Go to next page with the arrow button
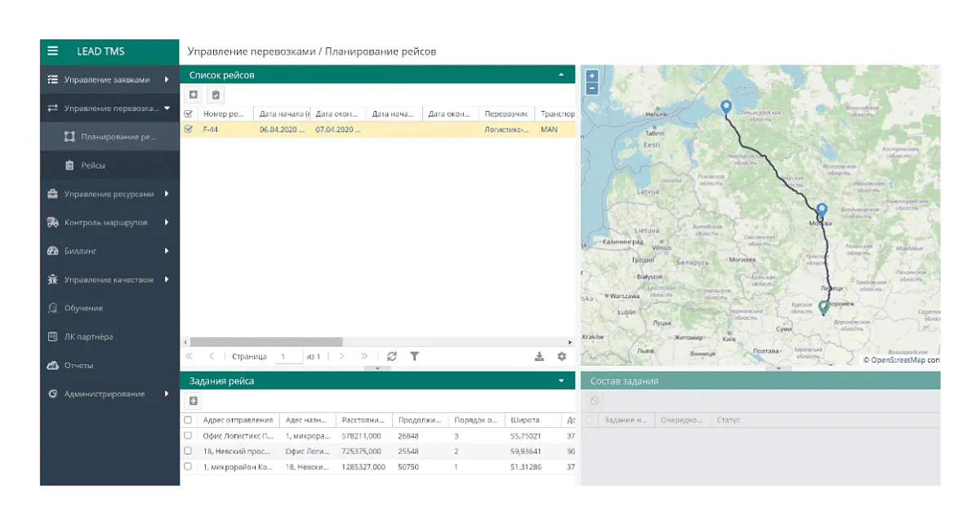This screenshot has height=525, width=980. click(x=342, y=356)
